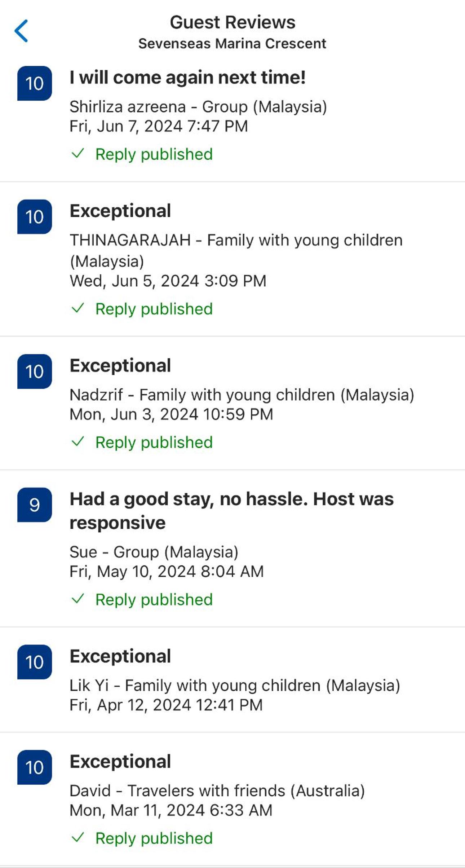The width and height of the screenshot is (465, 868).
Task: Tap score badge on Shirliza azreena review
Action: pos(35,83)
